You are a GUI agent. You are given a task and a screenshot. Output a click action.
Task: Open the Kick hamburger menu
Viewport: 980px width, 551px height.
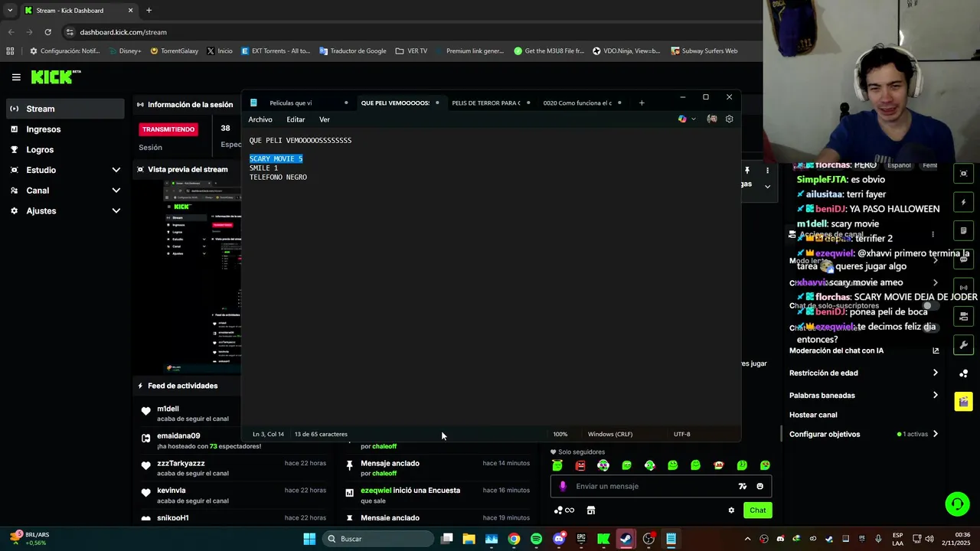tap(16, 77)
